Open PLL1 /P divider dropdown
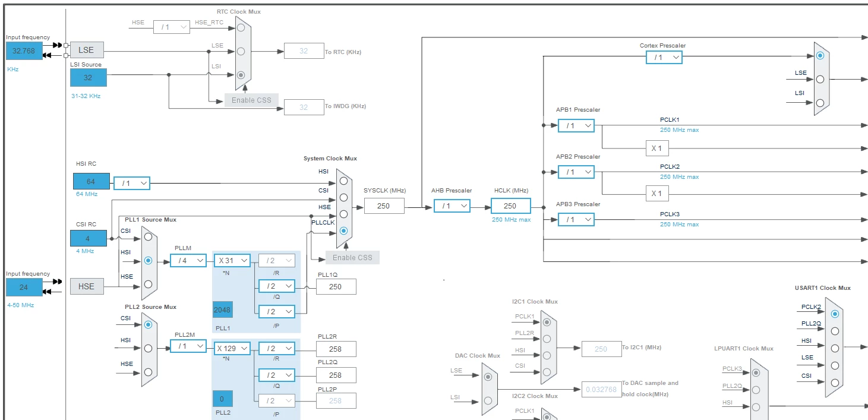Viewport: 868px width, 420px height. click(277, 311)
